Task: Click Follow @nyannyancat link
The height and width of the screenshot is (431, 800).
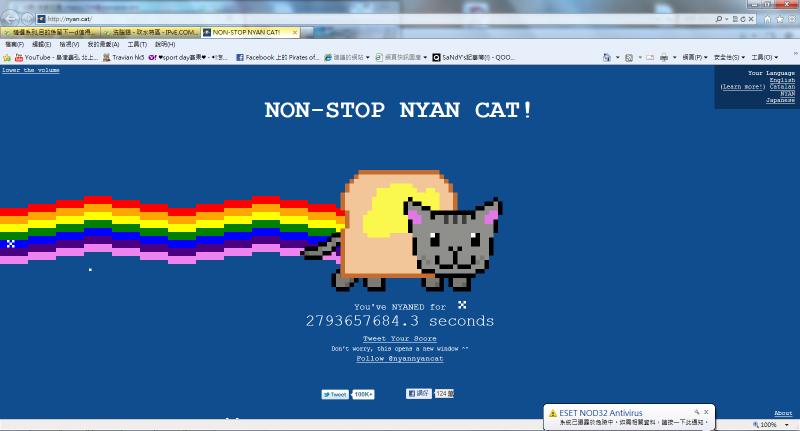Action: coord(399,359)
